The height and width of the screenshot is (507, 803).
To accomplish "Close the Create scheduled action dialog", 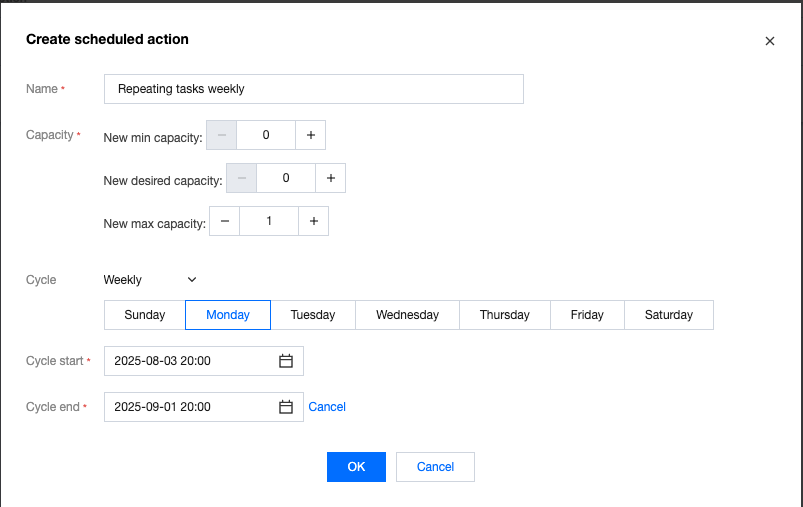I will pyautogui.click(x=770, y=41).
